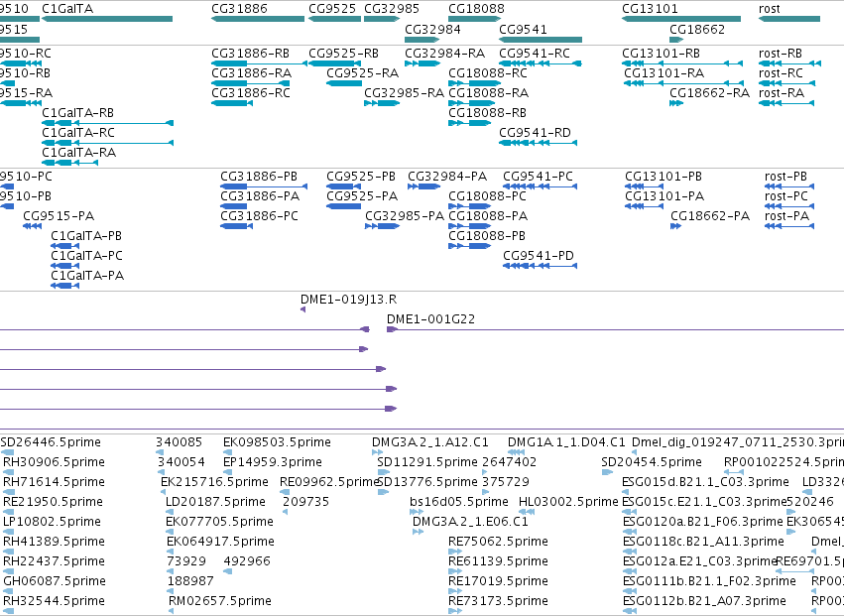Select transcript C1GalTA-RB label
Image resolution: width=844 pixels, height=616 pixels.
[78, 113]
